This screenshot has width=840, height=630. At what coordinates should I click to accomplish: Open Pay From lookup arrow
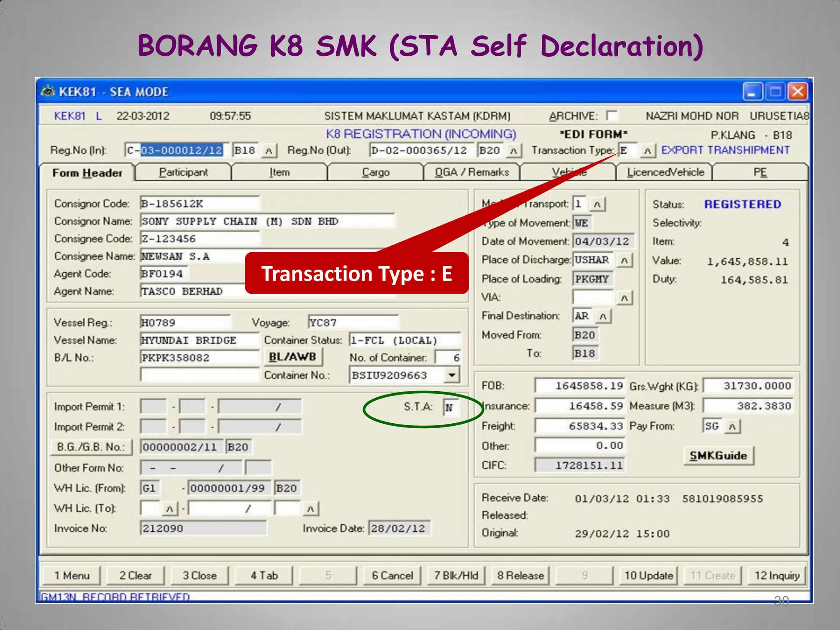(732, 426)
